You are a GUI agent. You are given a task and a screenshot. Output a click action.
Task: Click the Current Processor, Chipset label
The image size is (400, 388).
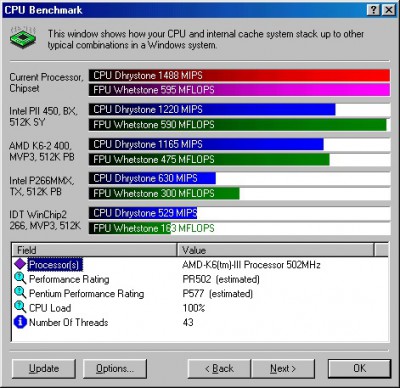[46, 83]
